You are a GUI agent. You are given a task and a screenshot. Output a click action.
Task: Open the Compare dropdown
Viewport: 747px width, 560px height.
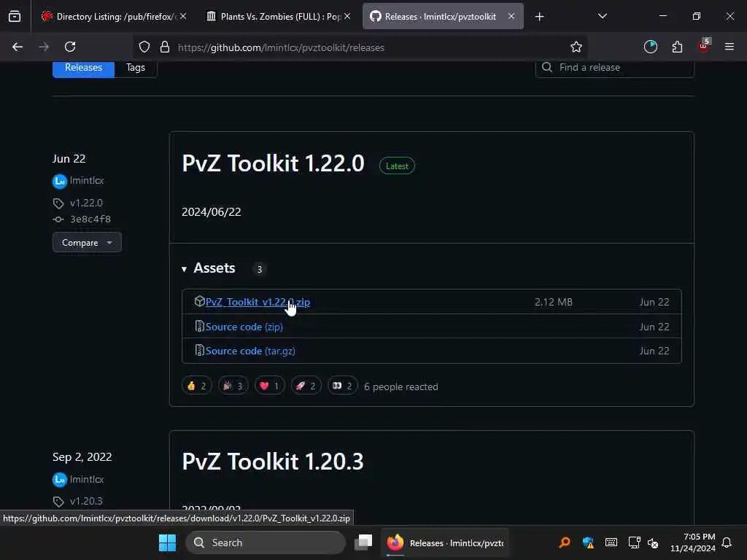pyautogui.click(x=87, y=242)
